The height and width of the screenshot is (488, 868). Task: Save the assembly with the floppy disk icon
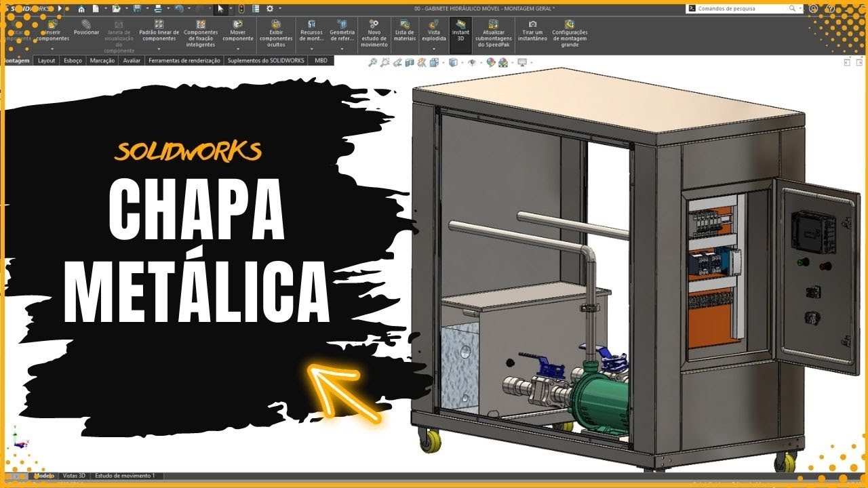tap(137, 9)
